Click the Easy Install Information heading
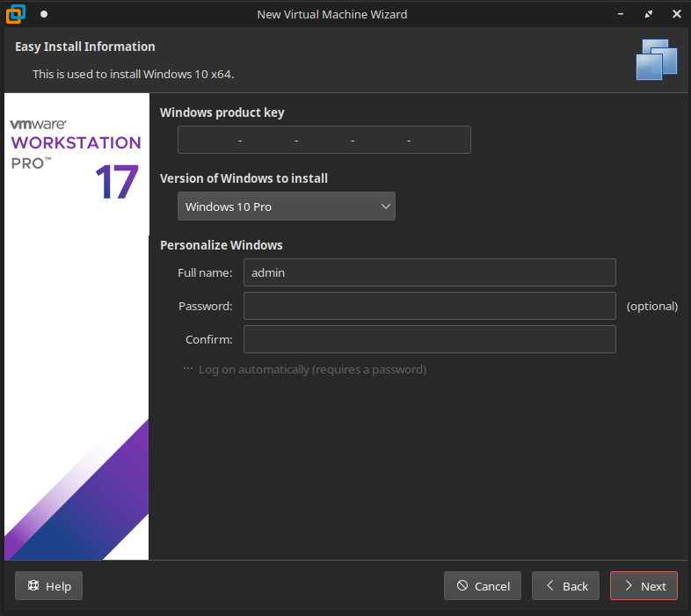The width and height of the screenshot is (691, 616). [85, 47]
